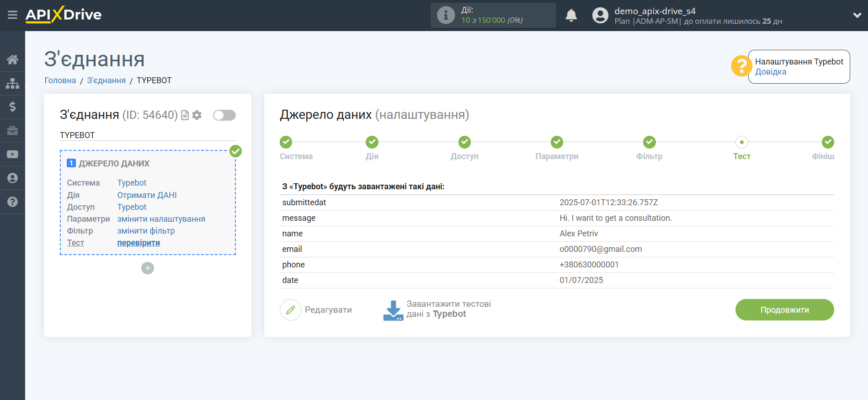Open connection settings gear icon
868x400 pixels.
[x=197, y=115]
